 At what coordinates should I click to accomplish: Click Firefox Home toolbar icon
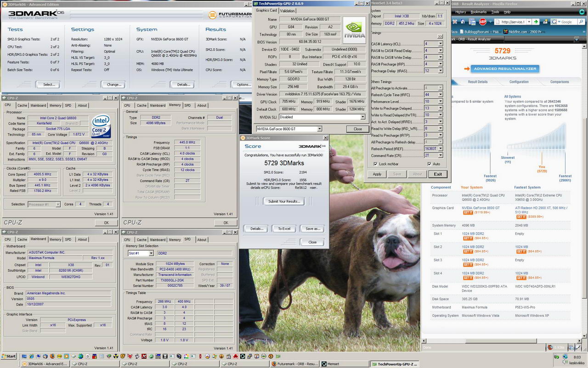[x=463, y=22]
